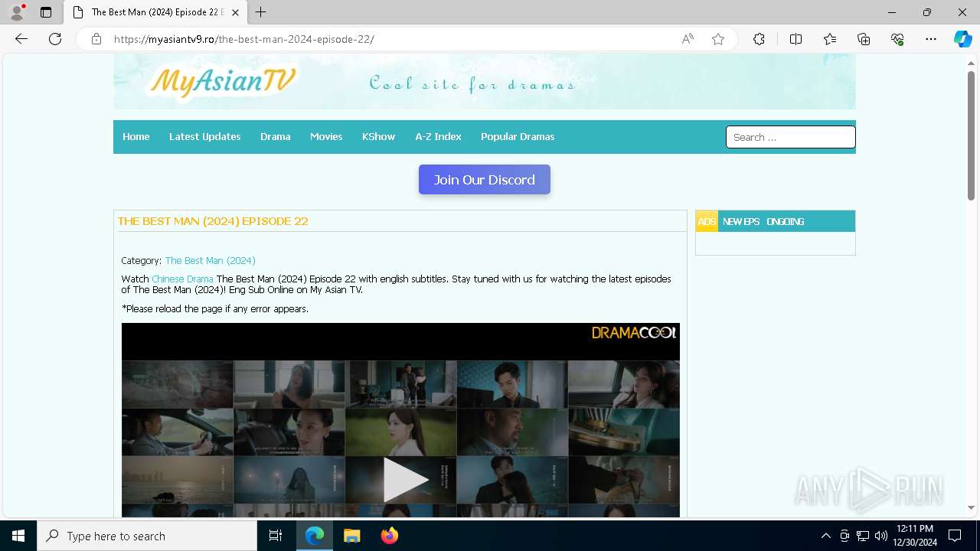The height and width of the screenshot is (551, 980).
Task: Click Join Our Discord button
Action: pyautogui.click(x=485, y=180)
